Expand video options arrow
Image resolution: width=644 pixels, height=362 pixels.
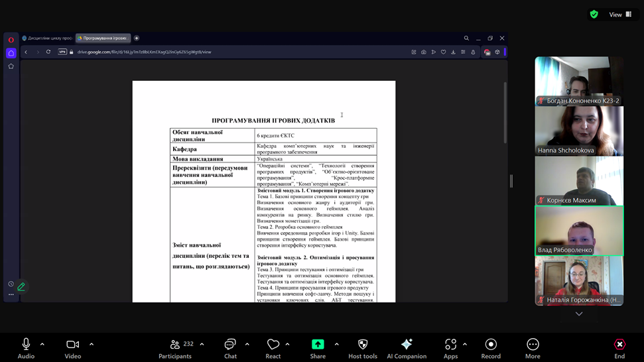92,344
